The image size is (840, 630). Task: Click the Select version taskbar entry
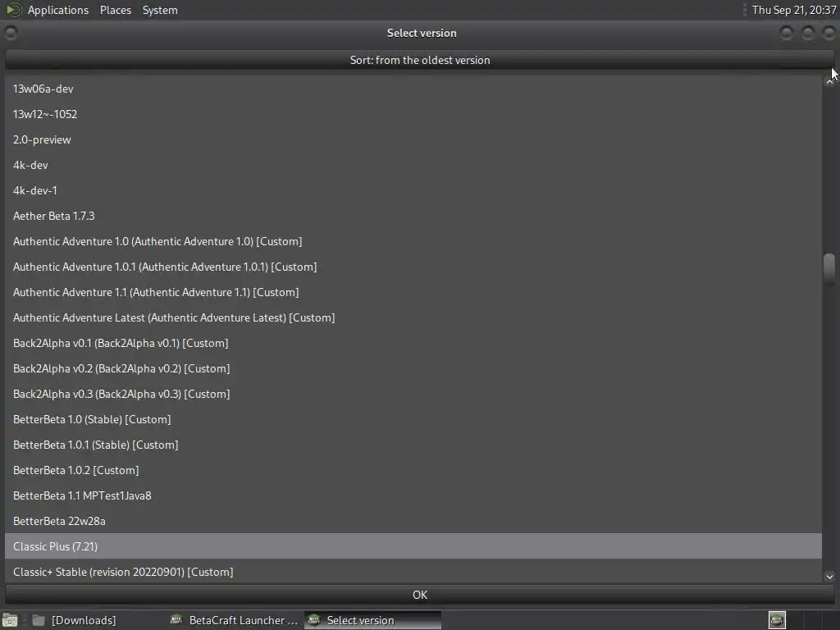click(x=373, y=620)
